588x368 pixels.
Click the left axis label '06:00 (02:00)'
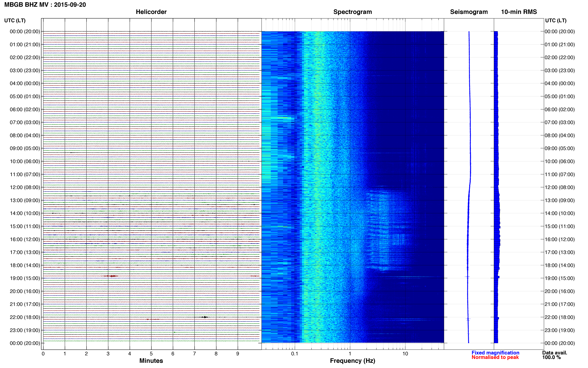(x=25, y=110)
